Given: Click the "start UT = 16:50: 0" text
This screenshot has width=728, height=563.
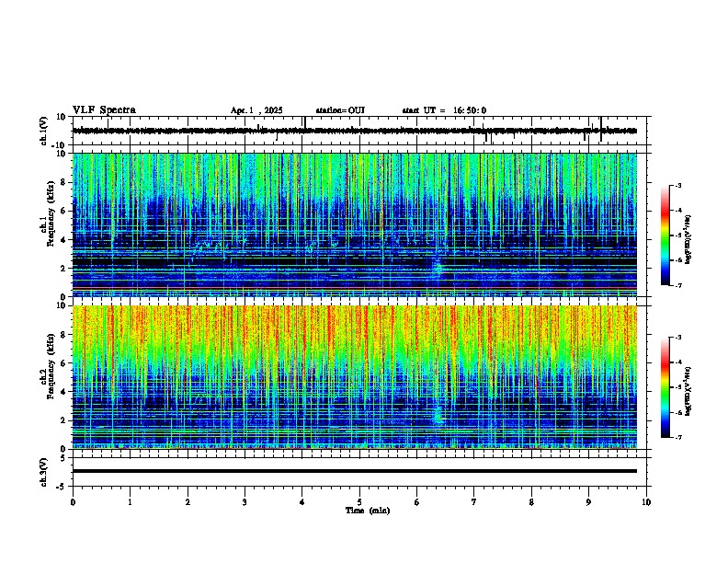Looking at the screenshot, I should tap(444, 110).
